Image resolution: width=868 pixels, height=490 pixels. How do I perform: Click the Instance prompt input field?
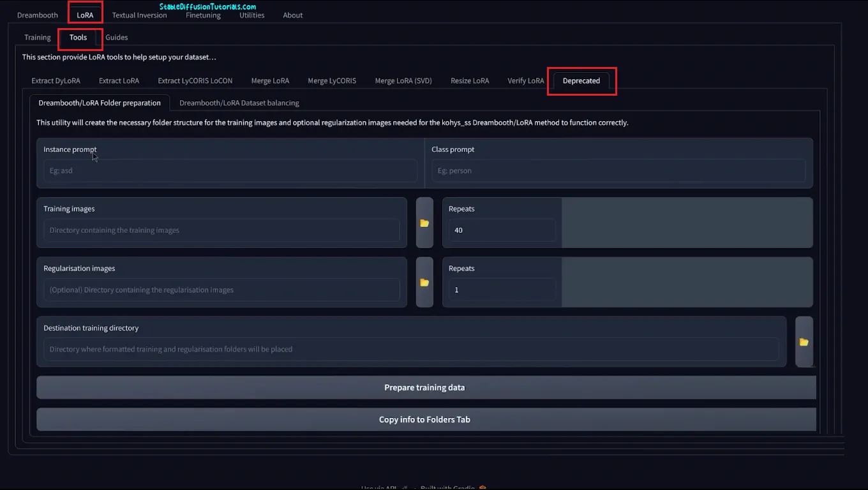coord(230,171)
